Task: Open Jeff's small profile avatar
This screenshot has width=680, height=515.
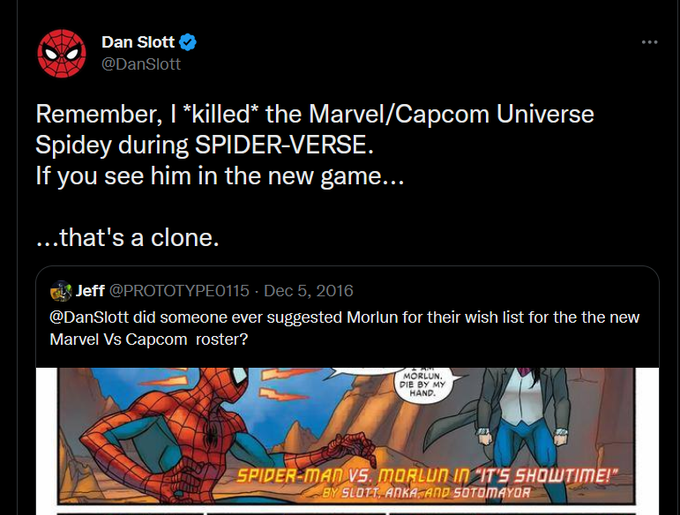Action: coord(61,290)
